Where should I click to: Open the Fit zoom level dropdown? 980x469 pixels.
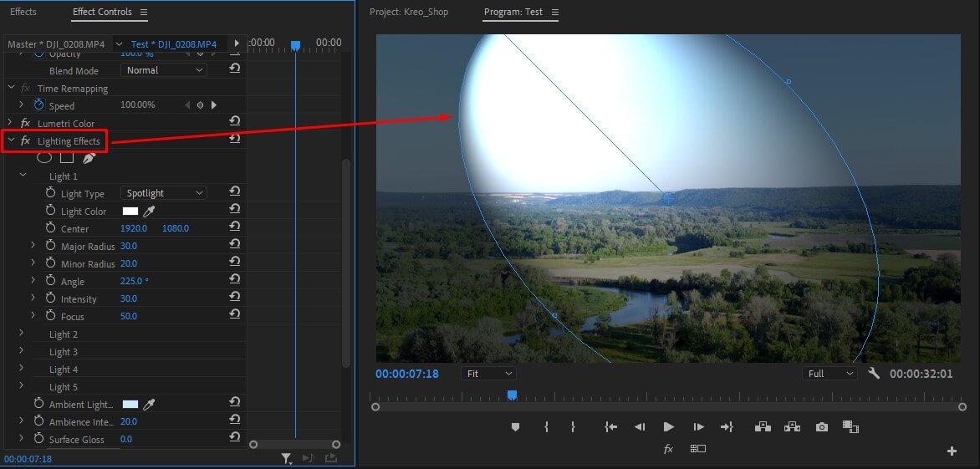point(488,374)
